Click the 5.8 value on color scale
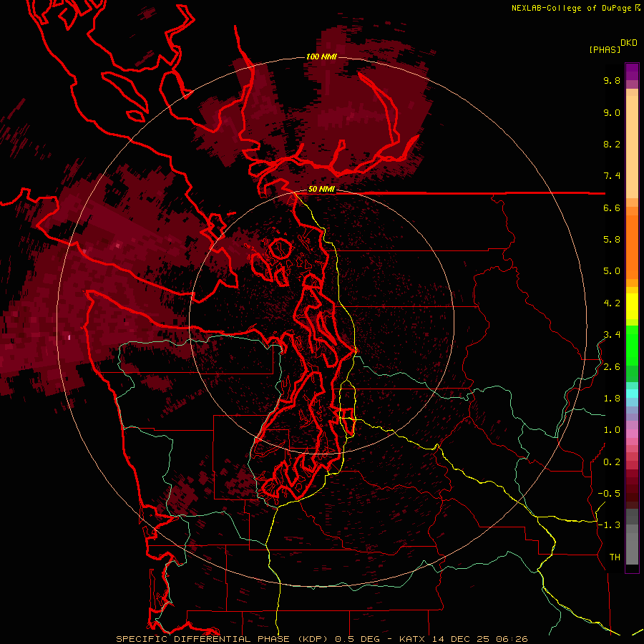The height and width of the screenshot is (644, 644). (612, 240)
